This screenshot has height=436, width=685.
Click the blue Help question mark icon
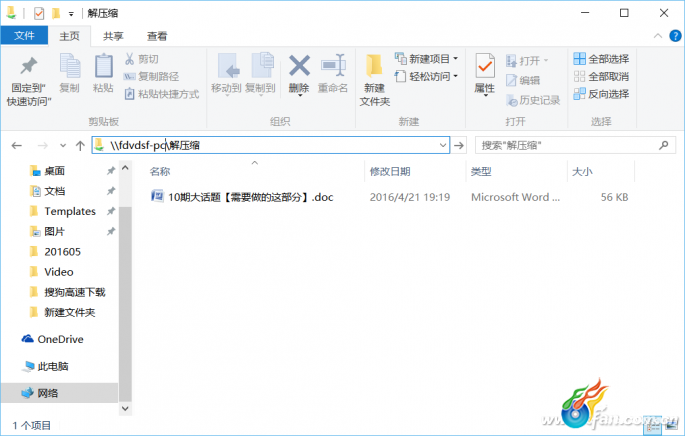[675, 36]
